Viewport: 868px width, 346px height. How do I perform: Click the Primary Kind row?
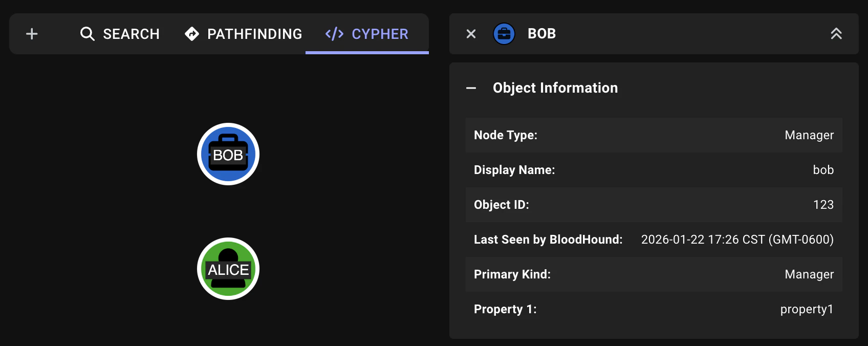(654, 274)
